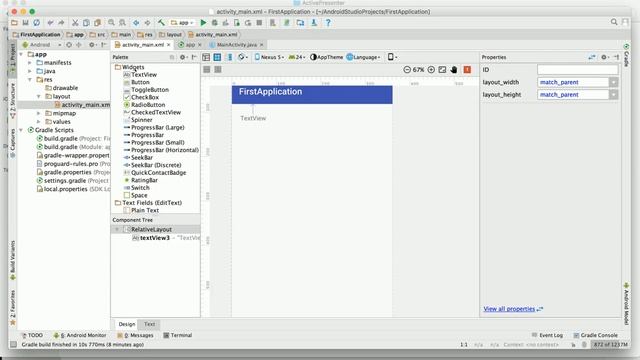Redo the last action
This screenshot has width=640, height=360.
(x=61, y=23)
